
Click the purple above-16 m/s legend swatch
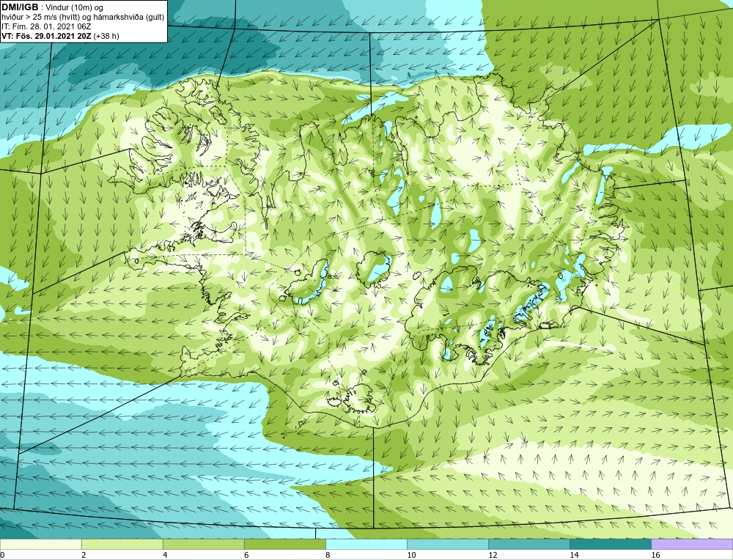coord(692,544)
